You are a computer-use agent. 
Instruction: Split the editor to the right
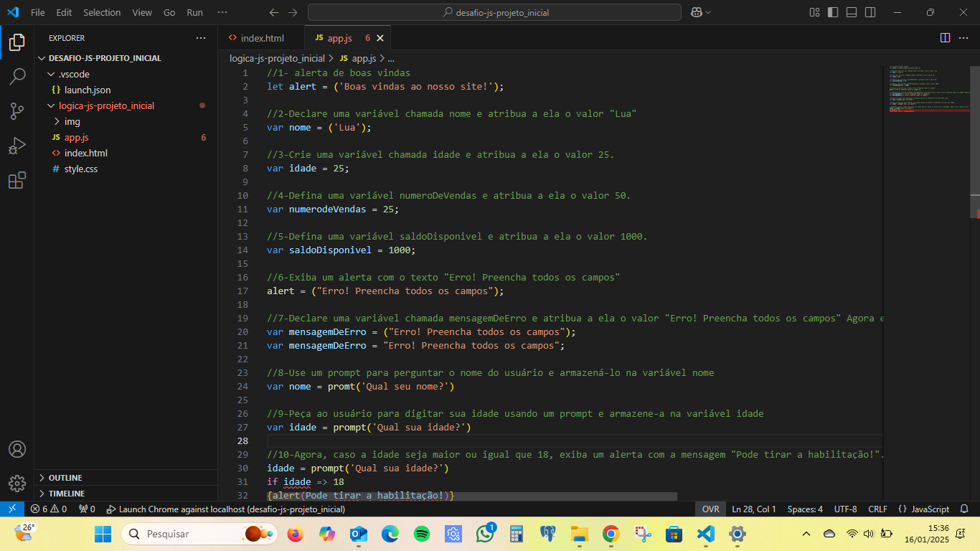[x=946, y=38]
